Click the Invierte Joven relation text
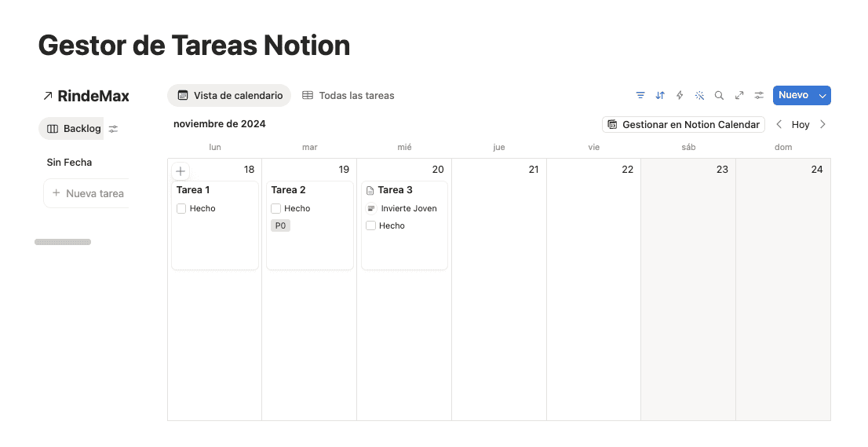The width and height of the screenshot is (868, 447). (409, 208)
